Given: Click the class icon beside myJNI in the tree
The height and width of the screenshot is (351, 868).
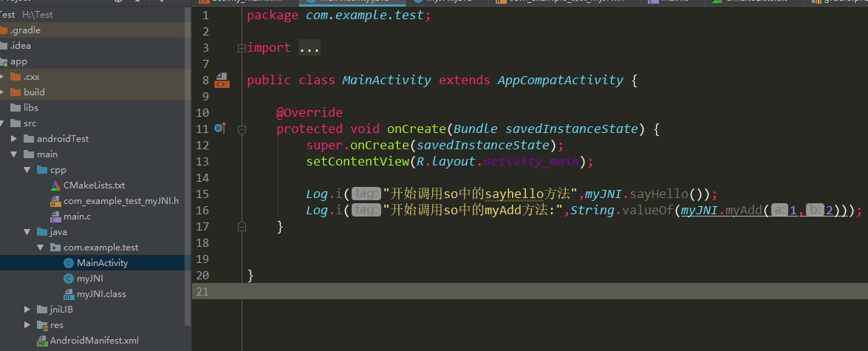Looking at the screenshot, I should [68, 279].
